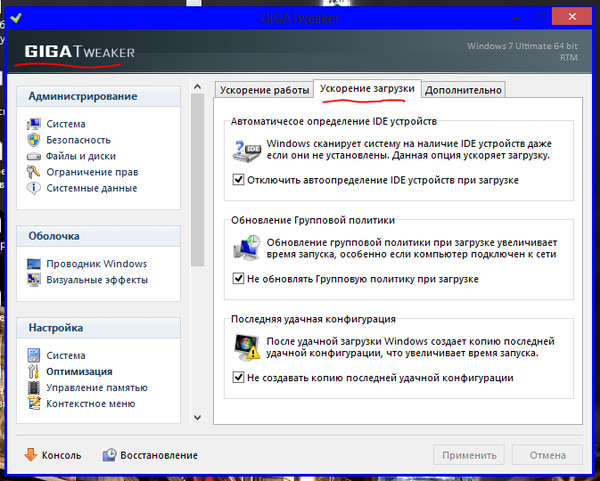Click sidebar scrollbar up arrow
Image resolution: width=600 pixels, height=481 pixels.
197,87
